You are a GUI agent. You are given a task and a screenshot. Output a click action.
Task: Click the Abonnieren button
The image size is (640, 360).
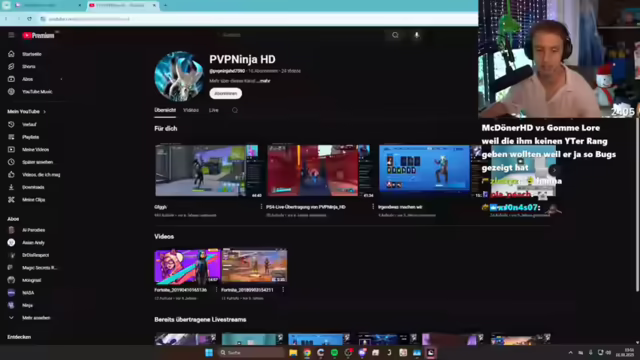coord(226,93)
